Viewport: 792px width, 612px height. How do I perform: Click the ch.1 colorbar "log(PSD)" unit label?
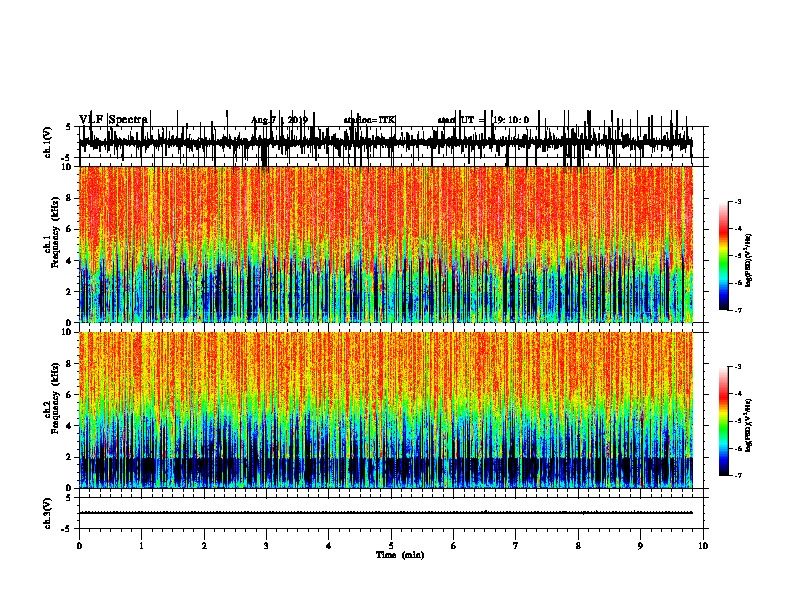tap(749, 261)
